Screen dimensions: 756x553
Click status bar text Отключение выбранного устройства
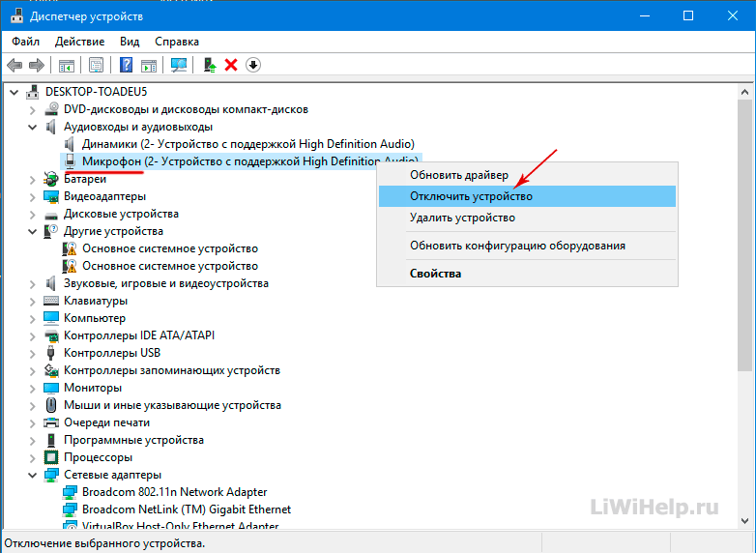pyautogui.click(x=104, y=543)
